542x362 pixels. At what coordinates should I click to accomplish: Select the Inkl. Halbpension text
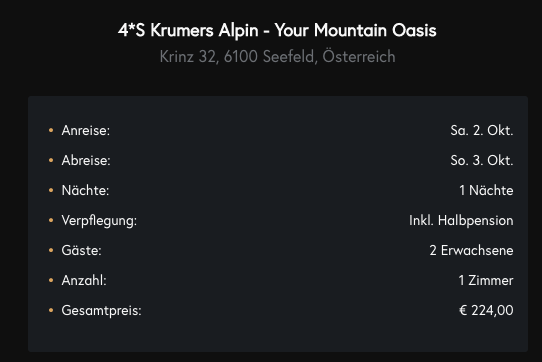pyautogui.click(x=461, y=221)
